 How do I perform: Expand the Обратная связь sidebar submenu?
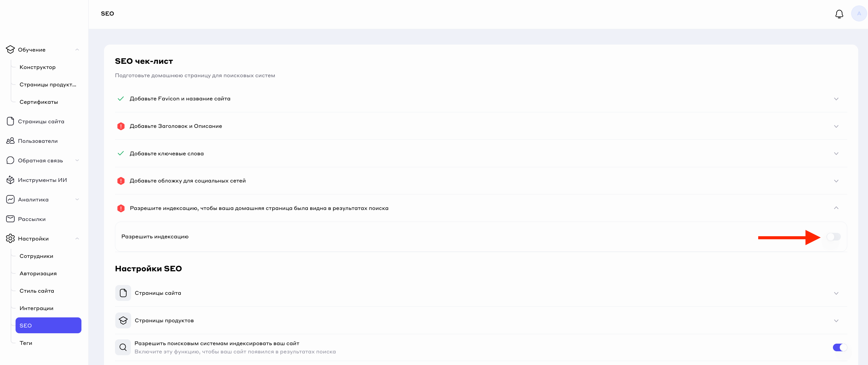pos(77,161)
